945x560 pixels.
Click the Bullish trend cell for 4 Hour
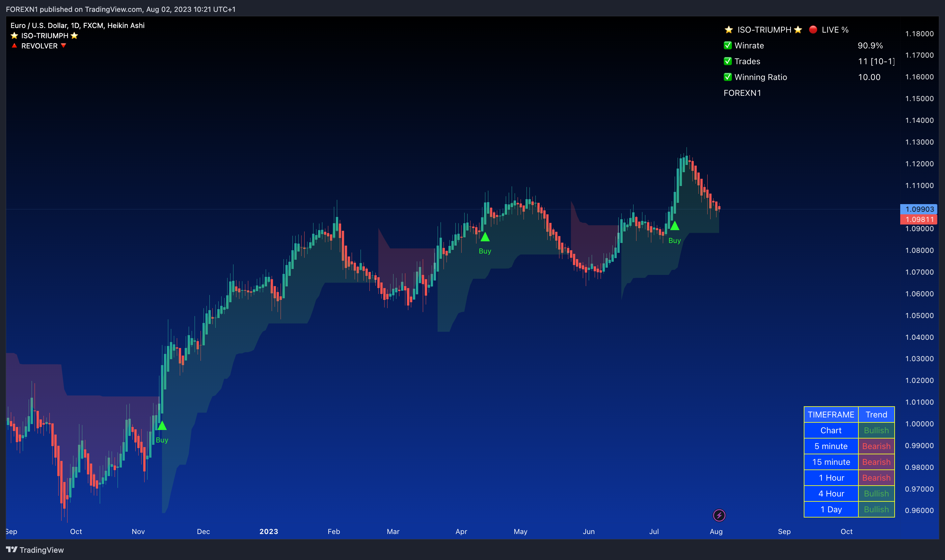[x=876, y=493]
